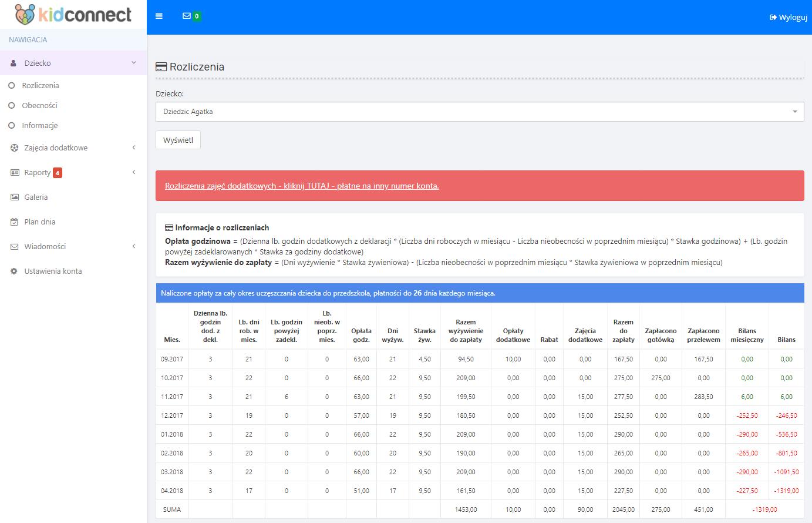Open messages via envelope icon in header
The image size is (812, 523).
tap(187, 16)
